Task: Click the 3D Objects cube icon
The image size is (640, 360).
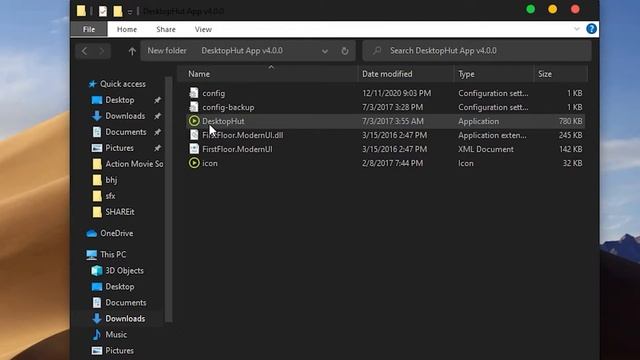Action: (x=97, y=271)
